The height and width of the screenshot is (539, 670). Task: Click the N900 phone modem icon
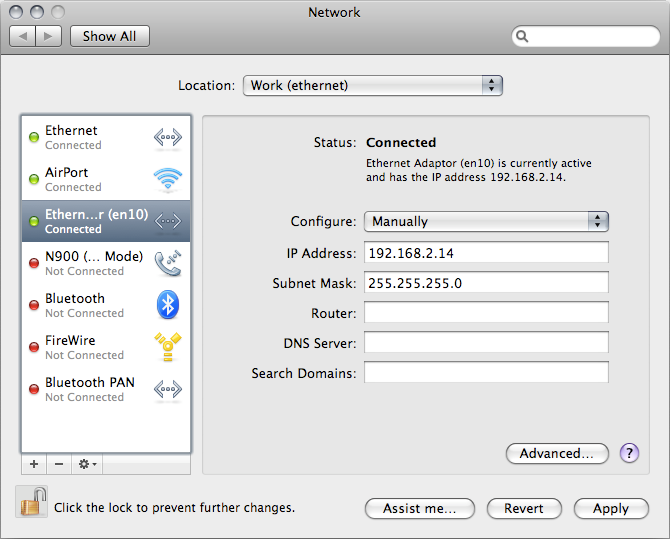coord(167,263)
